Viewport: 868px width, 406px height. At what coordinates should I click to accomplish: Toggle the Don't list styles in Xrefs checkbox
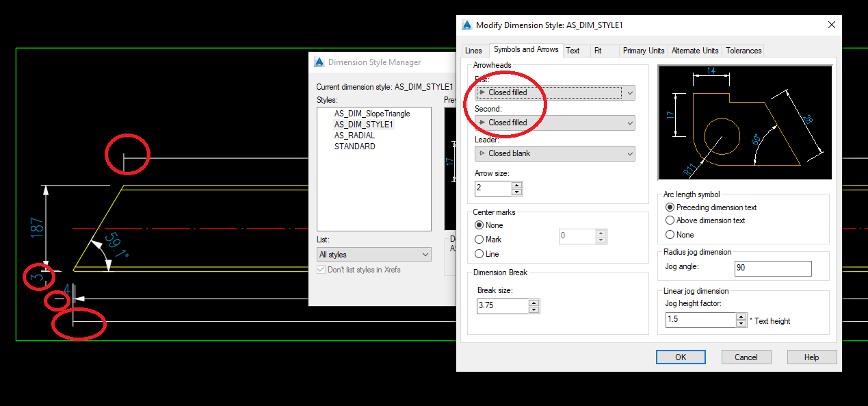pyautogui.click(x=321, y=269)
